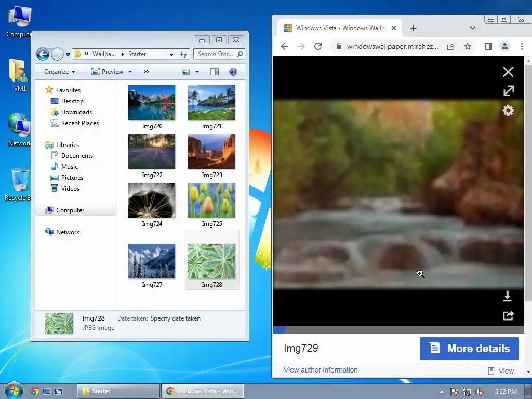Screen dimensions: 532x399
Task: Select Img725 tulips thumbnail
Action: pyautogui.click(x=211, y=200)
